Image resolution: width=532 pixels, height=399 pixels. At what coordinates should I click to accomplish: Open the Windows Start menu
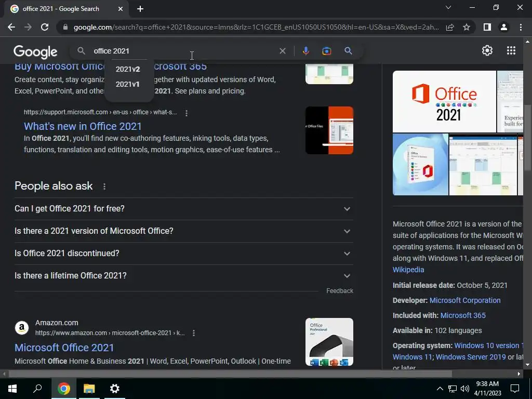pyautogui.click(x=12, y=389)
